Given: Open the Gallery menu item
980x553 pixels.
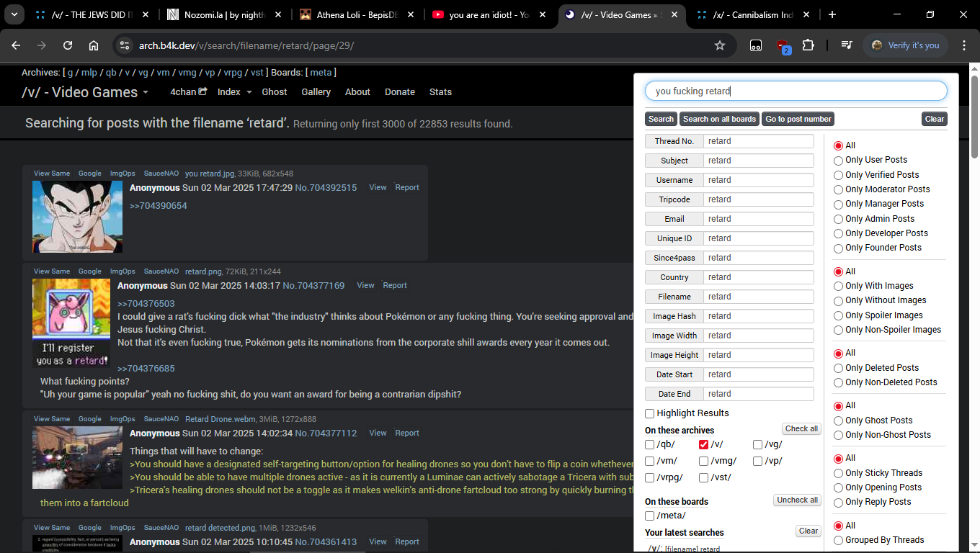Looking at the screenshot, I should coord(316,92).
